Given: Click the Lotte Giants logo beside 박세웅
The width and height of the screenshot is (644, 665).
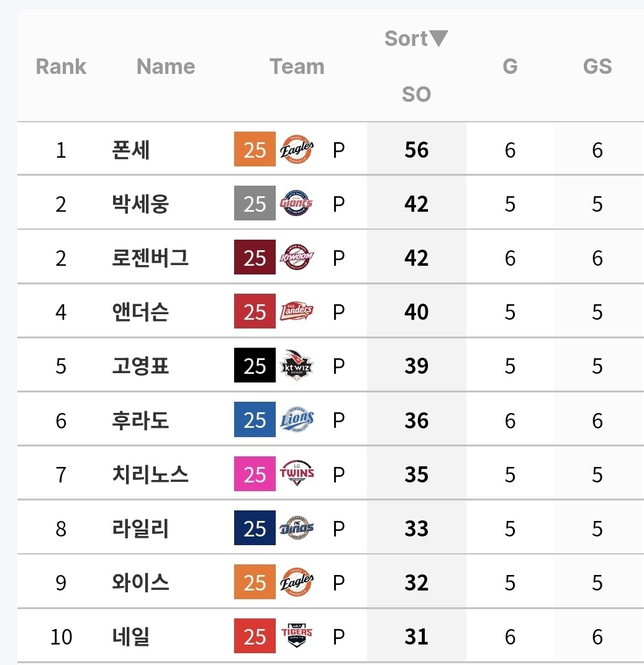Looking at the screenshot, I should (297, 203).
